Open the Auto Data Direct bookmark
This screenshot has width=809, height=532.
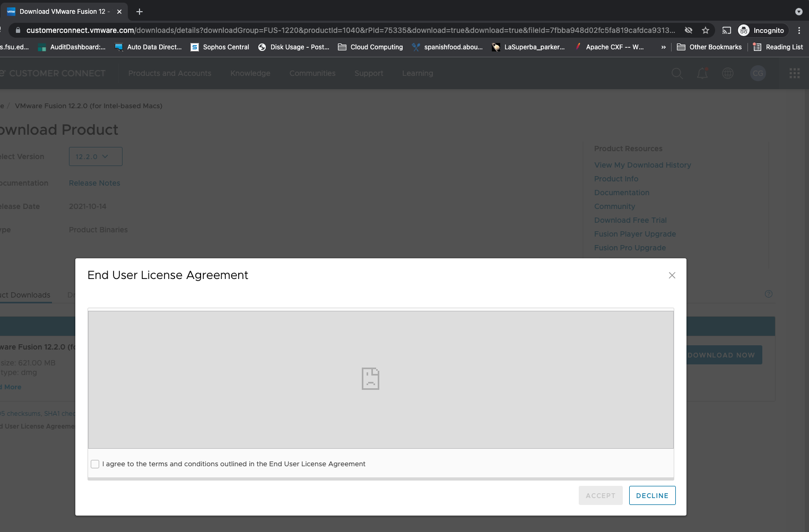148,47
